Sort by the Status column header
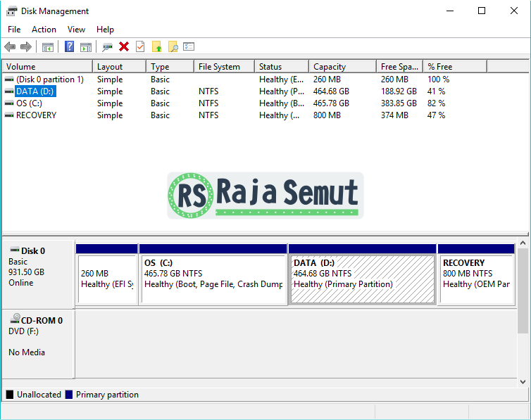This screenshot has height=420, width=531. 282,67
